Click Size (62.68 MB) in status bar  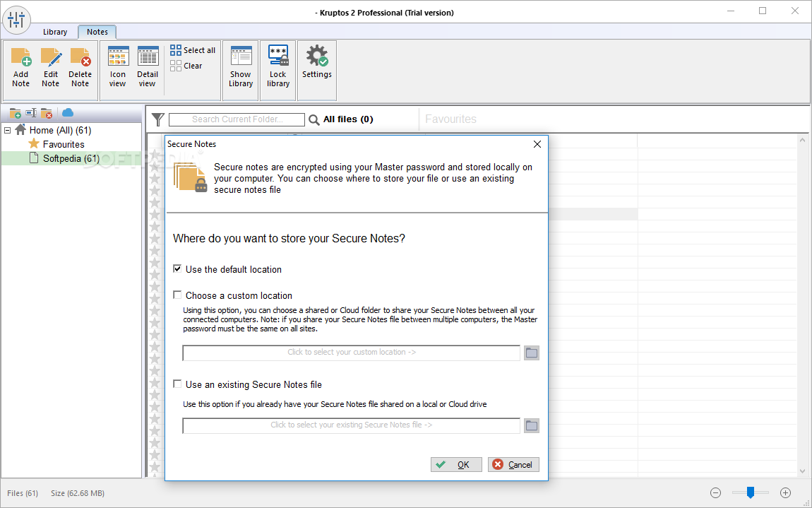point(78,493)
